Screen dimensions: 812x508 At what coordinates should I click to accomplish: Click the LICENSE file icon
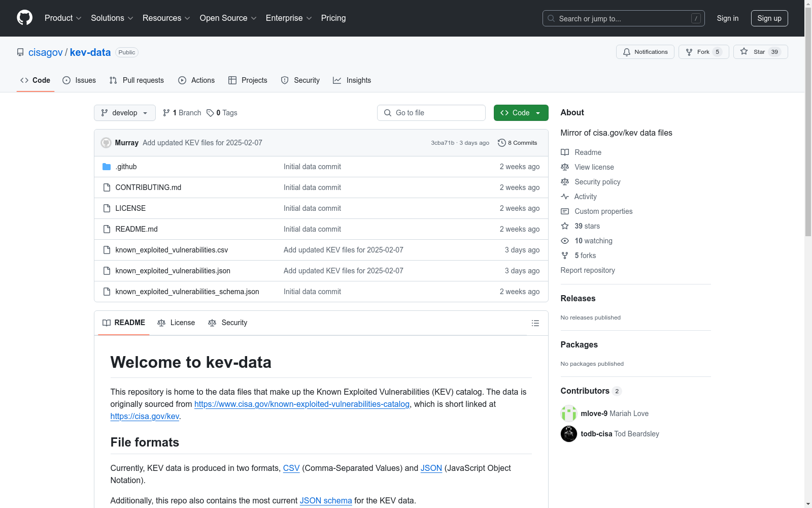107,208
